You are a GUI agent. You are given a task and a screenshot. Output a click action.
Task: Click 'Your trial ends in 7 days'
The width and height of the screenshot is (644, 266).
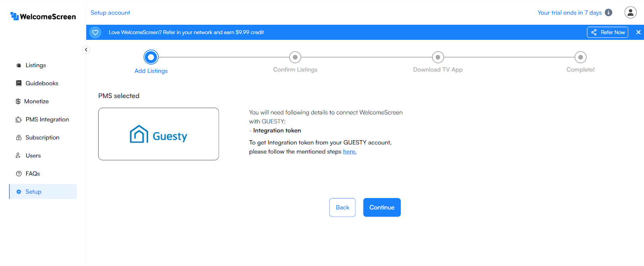(x=570, y=13)
